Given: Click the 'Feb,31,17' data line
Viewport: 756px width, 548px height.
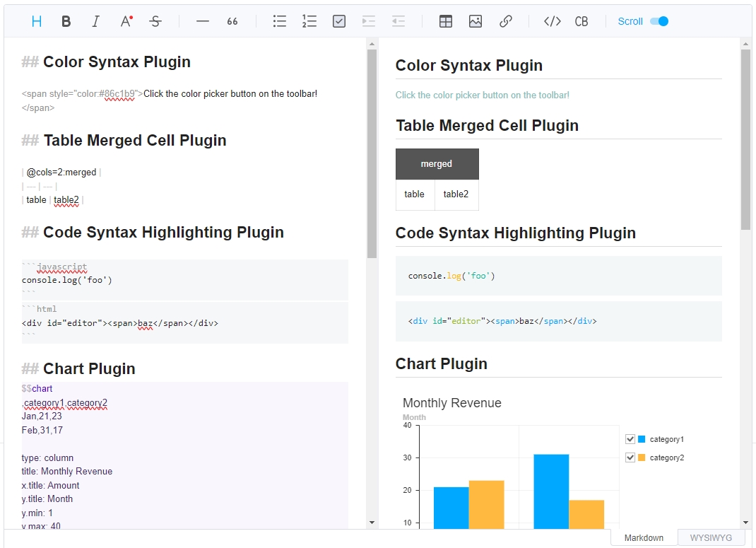Looking at the screenshot, I should pos(42,430).
